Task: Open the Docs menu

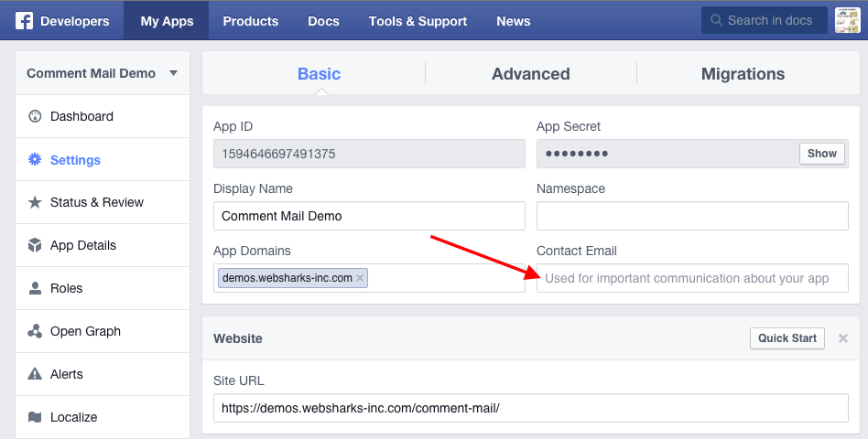Action: [x=323, y=21]
